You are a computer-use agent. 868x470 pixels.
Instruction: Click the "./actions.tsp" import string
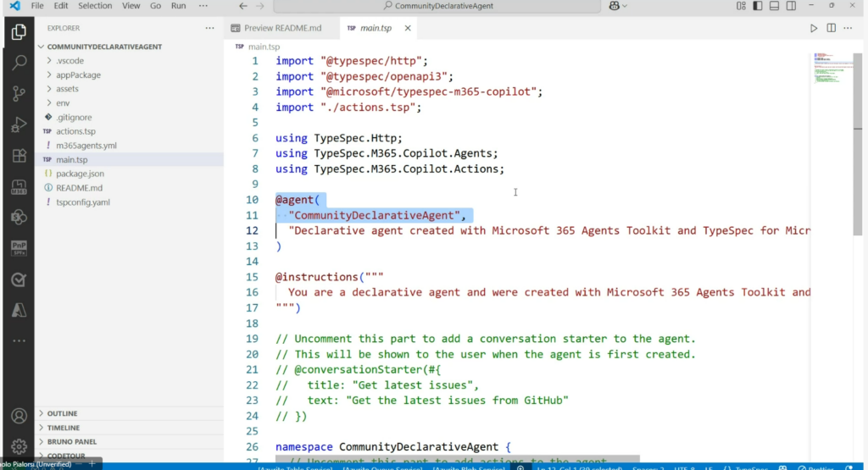[x=368, y=108]
